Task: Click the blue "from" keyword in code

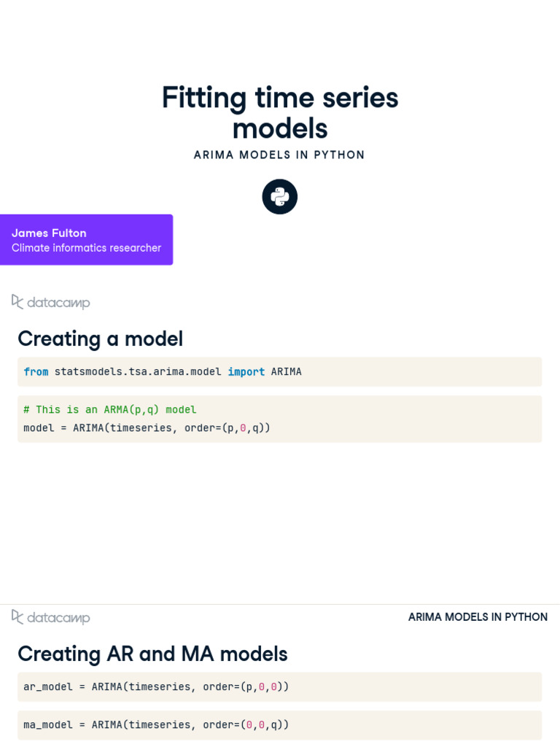Action: click(36, 371)
